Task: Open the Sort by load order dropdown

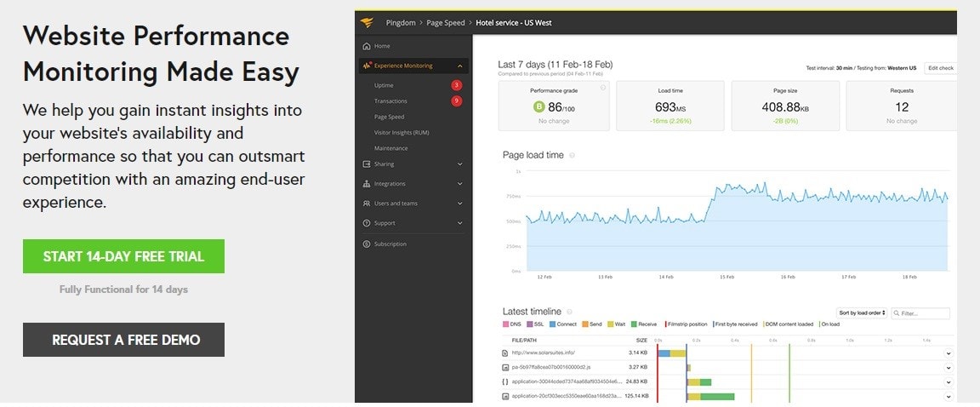Action: pos(862,312)
